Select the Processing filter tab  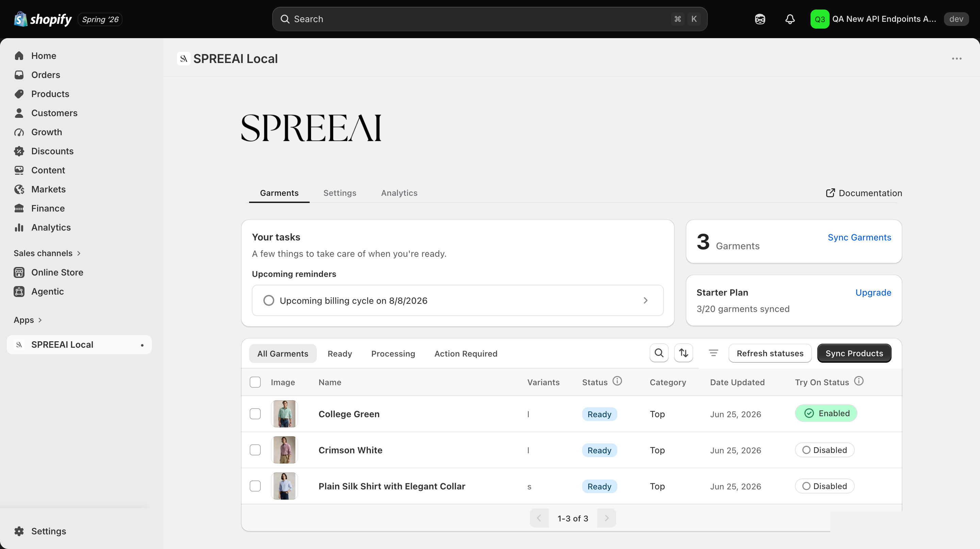pos(393,354)
